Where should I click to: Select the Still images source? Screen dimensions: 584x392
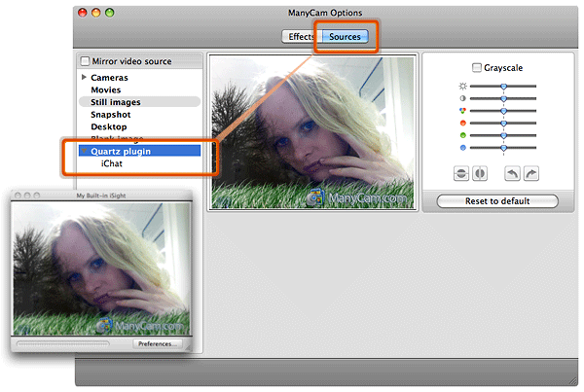click(115, 102)
